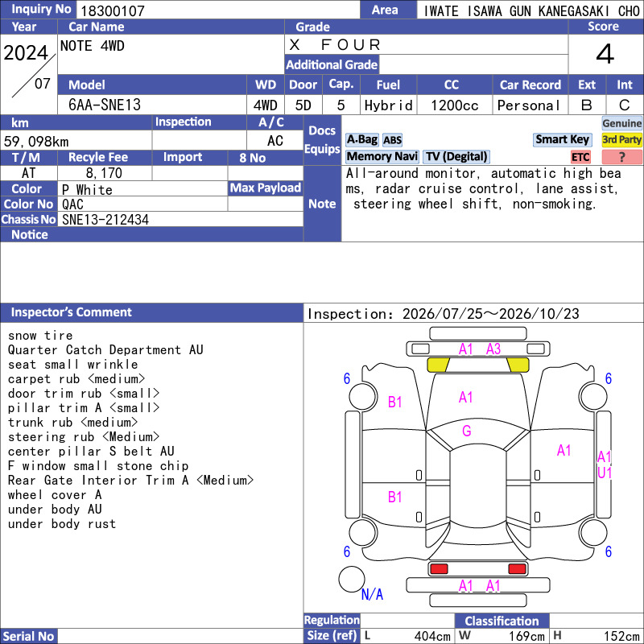Select the model code 6AA-SNE13
The width and height of the screenshot is (644, 644).
pos(105,105)
